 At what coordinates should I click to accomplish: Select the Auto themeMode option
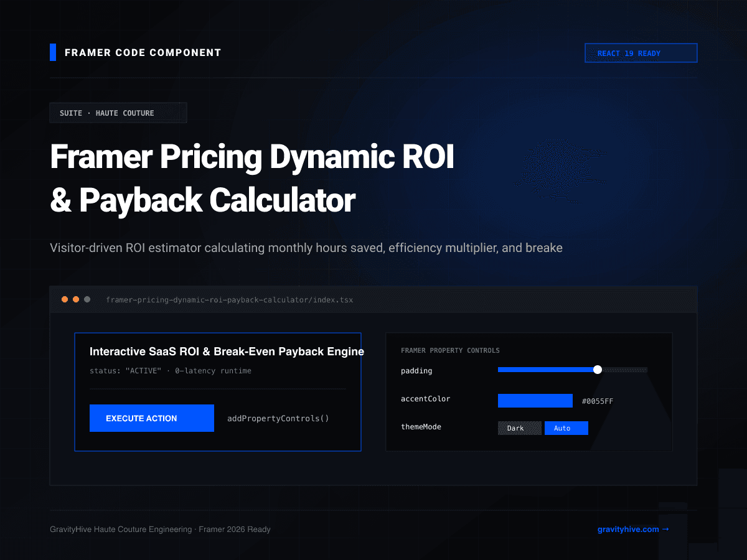[x=566, y=428]
